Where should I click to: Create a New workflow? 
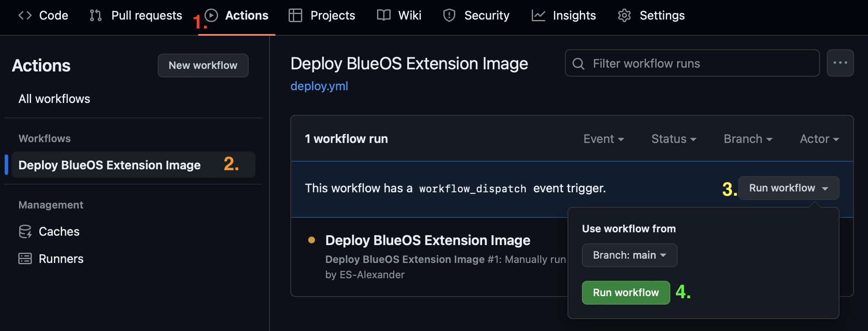(203, 66)
